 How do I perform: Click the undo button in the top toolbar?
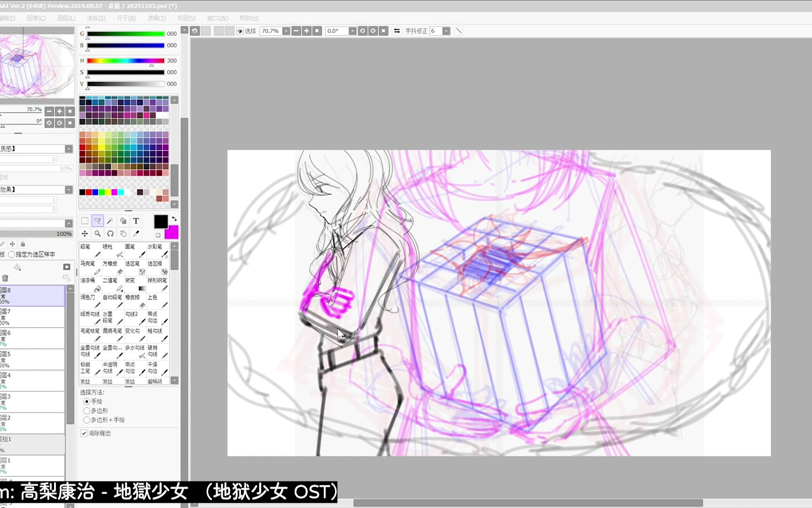click(195, 31)
